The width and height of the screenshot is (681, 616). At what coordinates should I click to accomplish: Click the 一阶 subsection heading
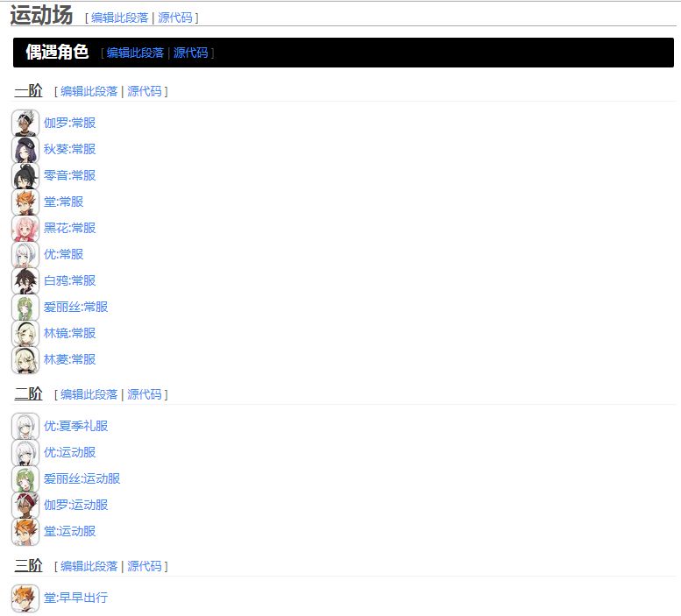click(x=28, y=91)
